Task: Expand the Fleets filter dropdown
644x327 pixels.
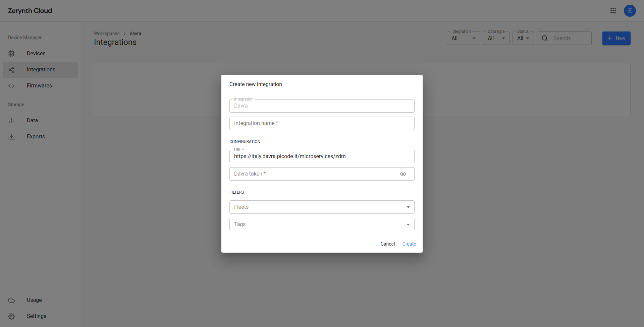Action: [x=322, y=207]
